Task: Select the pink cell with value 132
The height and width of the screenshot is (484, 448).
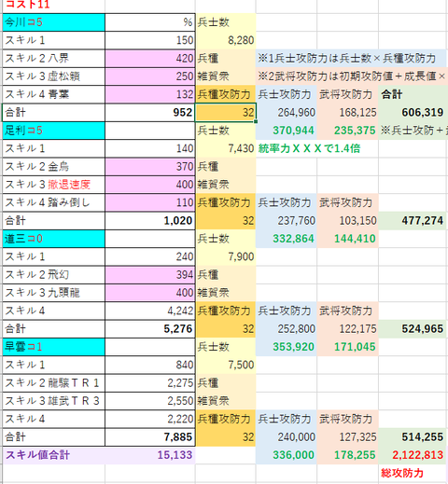Action: pos(150,94)
